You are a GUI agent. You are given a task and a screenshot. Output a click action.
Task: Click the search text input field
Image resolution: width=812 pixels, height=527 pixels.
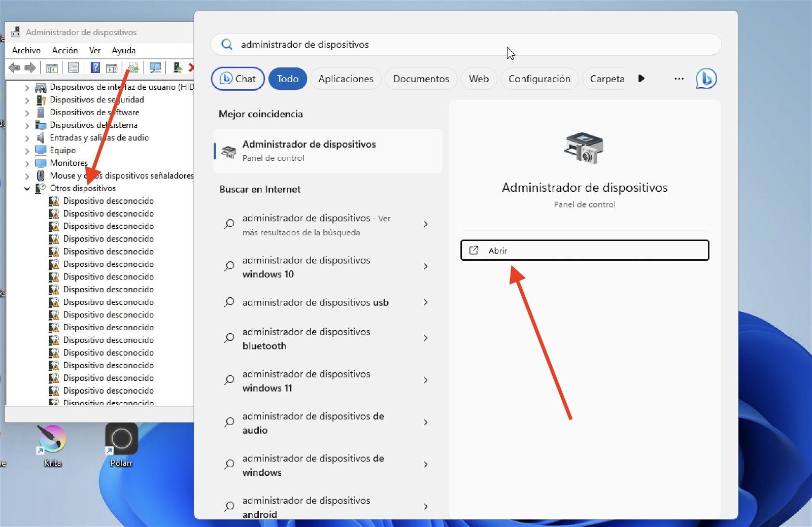[x=466, y=45]
